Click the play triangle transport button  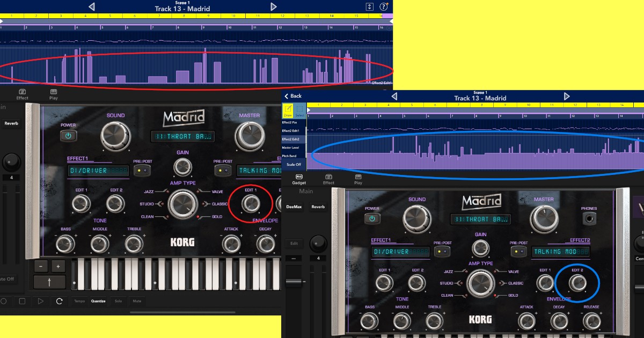pyautogui.click(x=41, y=302)
